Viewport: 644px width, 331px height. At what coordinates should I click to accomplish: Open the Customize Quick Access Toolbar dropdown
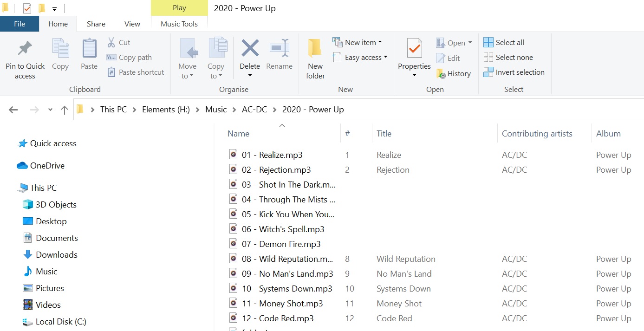(x=54, y=9)
